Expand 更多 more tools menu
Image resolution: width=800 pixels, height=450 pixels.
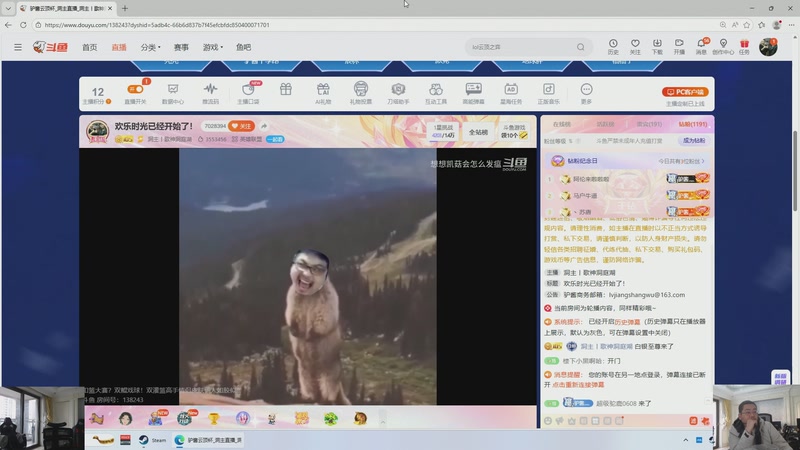tap(586, 93)
